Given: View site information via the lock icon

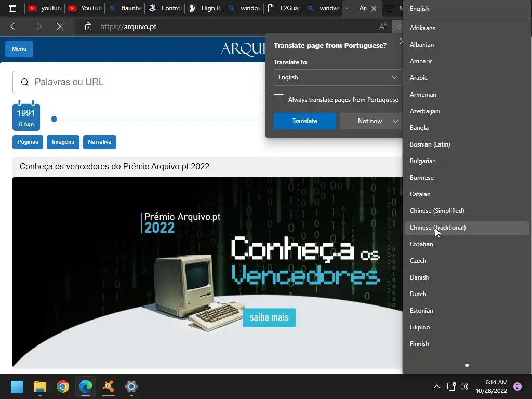Looking at the screenshot, I should pos(88,26).
